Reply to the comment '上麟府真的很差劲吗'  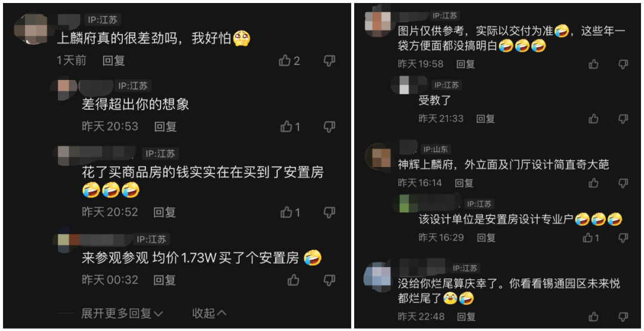coord(114,61)
